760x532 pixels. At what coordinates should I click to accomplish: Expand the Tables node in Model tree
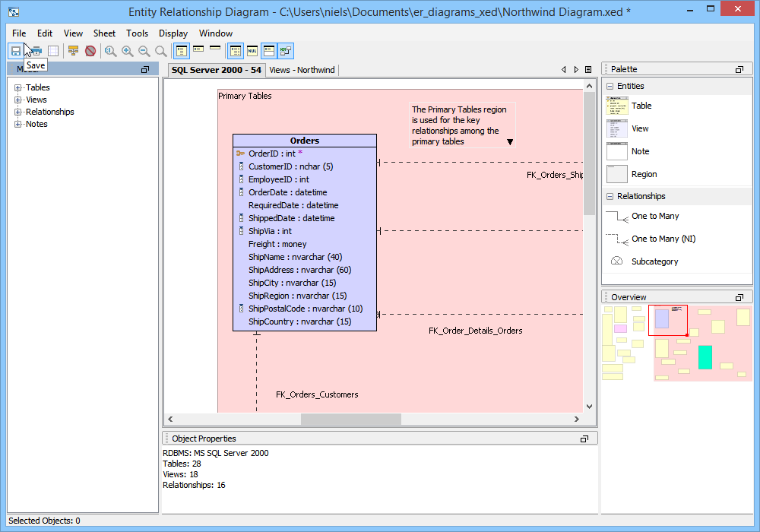[17, 88]
